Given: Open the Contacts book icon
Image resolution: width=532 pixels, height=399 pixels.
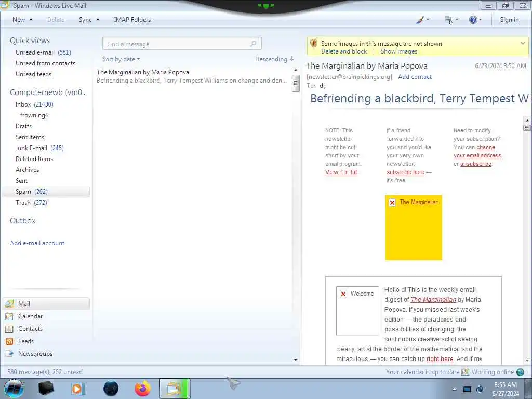Looking at the screenshot, I should 9,329.
